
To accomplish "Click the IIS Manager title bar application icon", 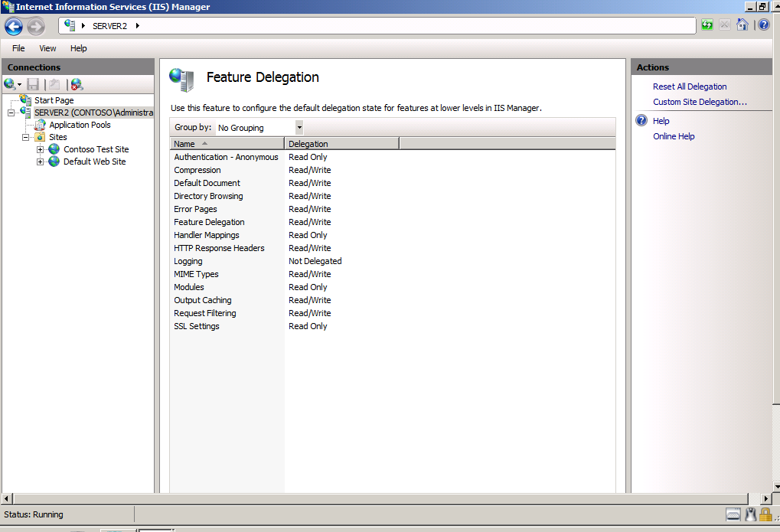I will pyautogui.click(x=8, y=6).
